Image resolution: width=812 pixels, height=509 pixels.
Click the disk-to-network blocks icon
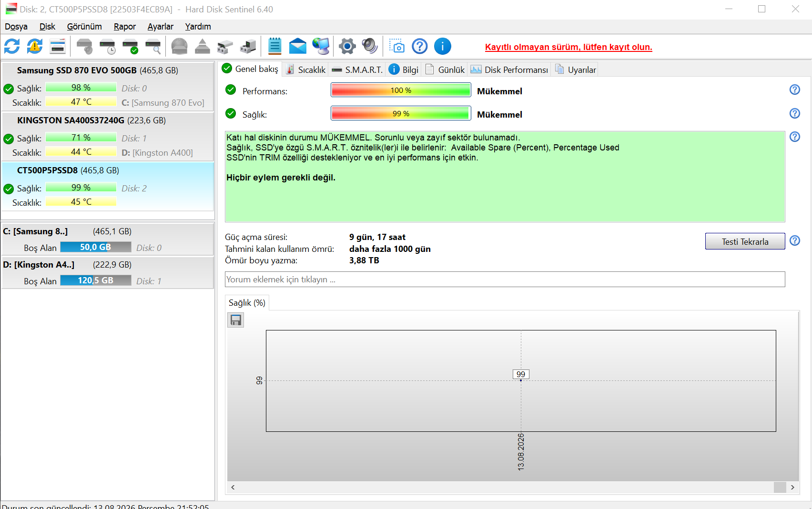tap(225, 46)
